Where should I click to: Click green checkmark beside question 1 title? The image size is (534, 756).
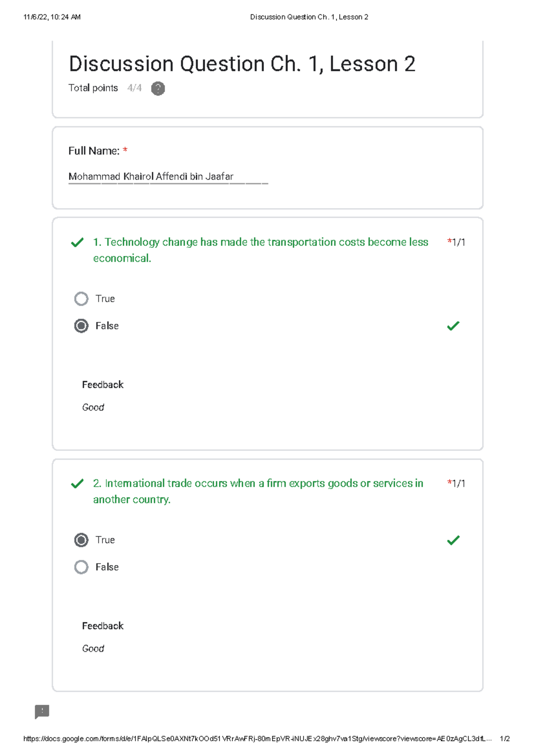click(77, 243)
